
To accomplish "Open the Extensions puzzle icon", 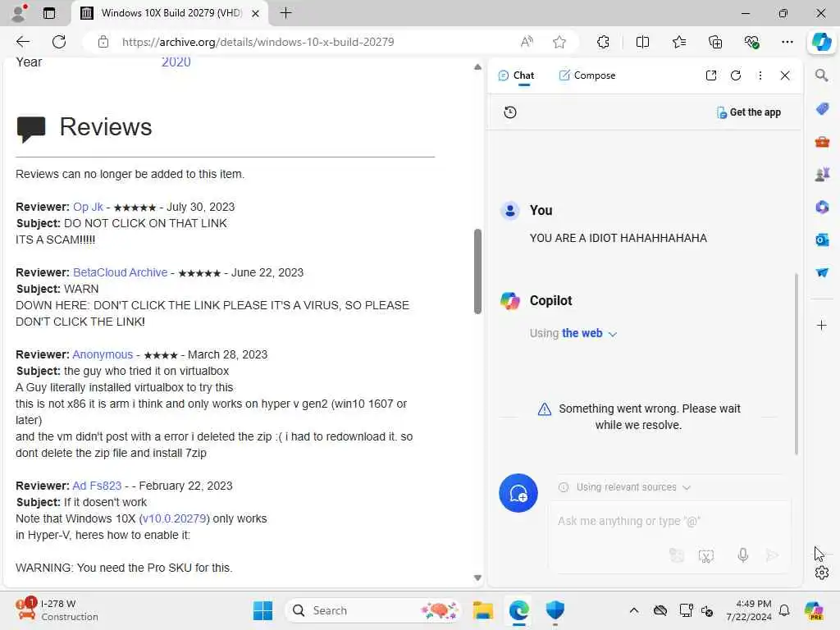I will tap(603, 42).
